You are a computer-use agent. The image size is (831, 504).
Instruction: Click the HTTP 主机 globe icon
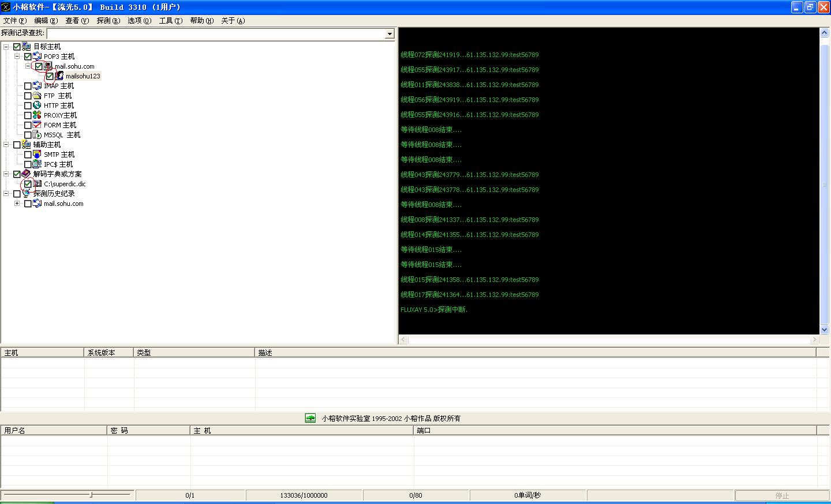[x=38, y=106]
